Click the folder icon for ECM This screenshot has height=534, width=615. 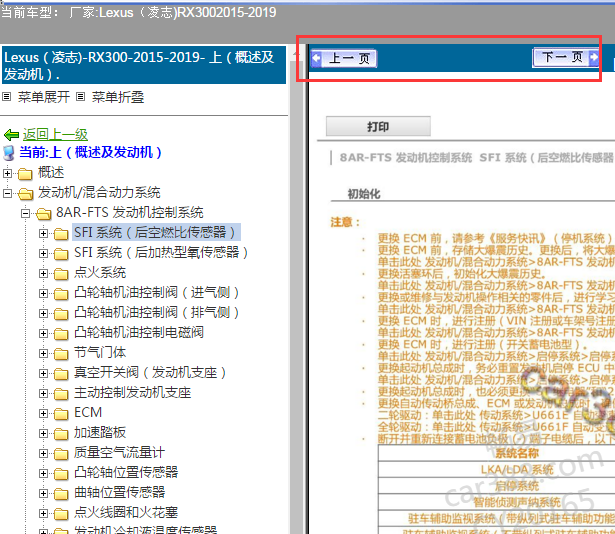point(61,414)
